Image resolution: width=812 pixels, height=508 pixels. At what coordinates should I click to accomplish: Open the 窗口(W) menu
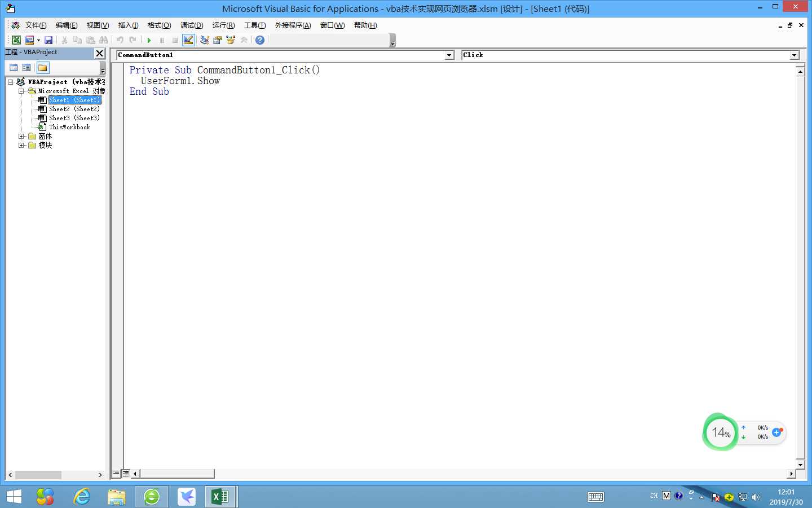point(332,25)
